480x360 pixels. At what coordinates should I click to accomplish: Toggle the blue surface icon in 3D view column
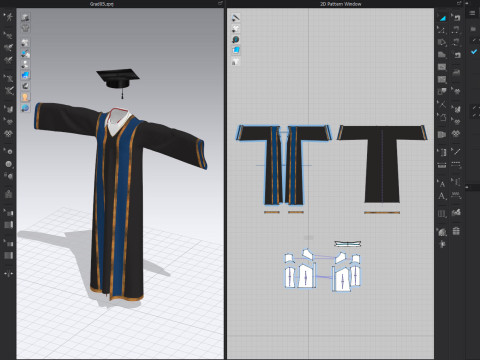click(x=25, y=75)
